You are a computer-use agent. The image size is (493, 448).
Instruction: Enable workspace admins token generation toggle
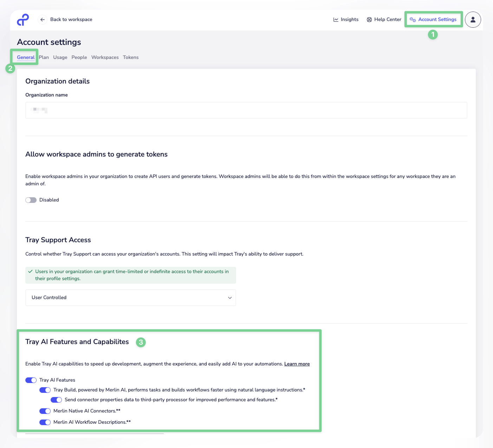31,200
